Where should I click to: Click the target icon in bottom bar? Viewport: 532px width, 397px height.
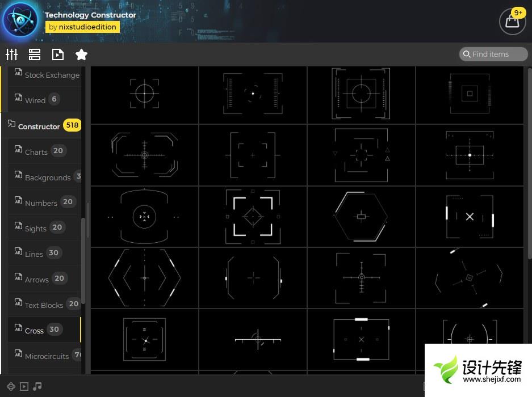[11, 386]
